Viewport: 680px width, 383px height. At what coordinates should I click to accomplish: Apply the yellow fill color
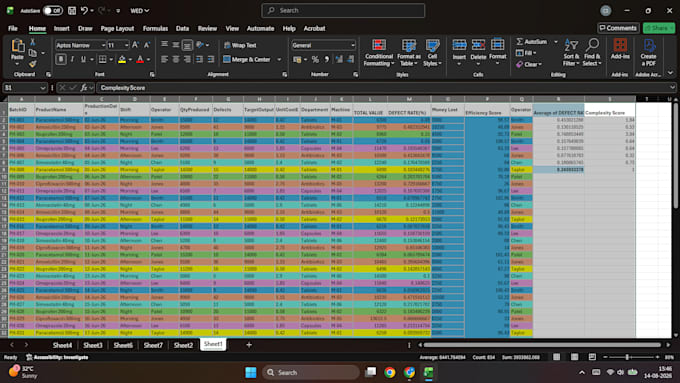pos(122,59)
